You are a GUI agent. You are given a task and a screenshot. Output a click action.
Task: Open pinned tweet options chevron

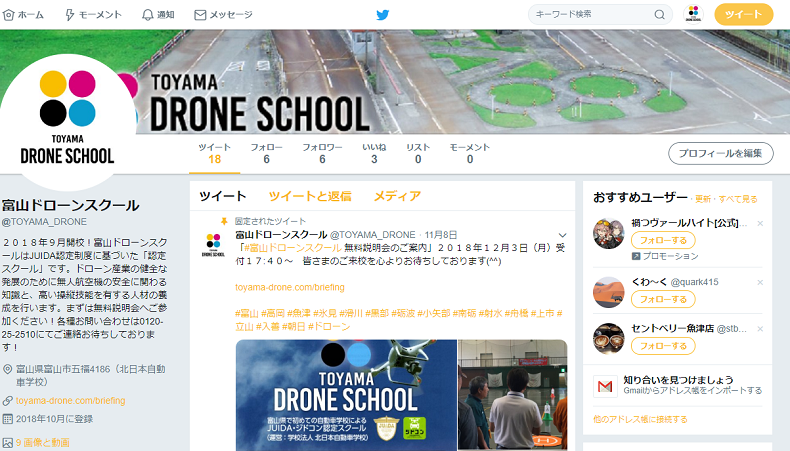[562, 235]
